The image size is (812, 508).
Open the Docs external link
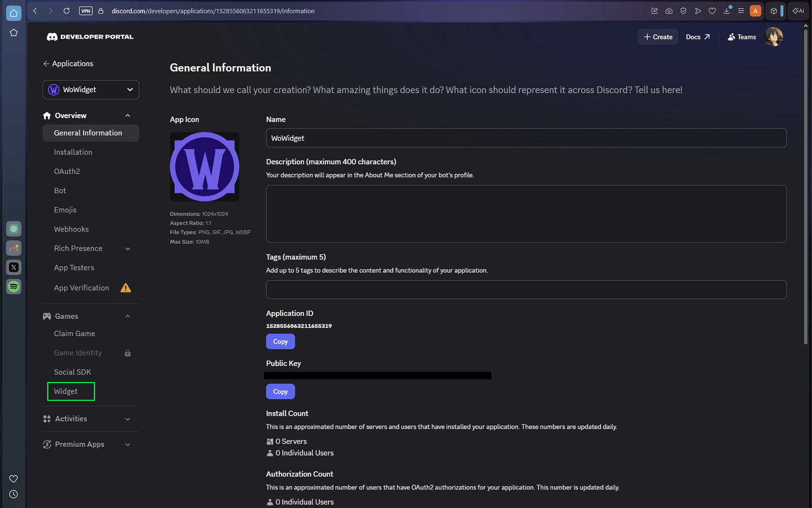pos(698,37)
